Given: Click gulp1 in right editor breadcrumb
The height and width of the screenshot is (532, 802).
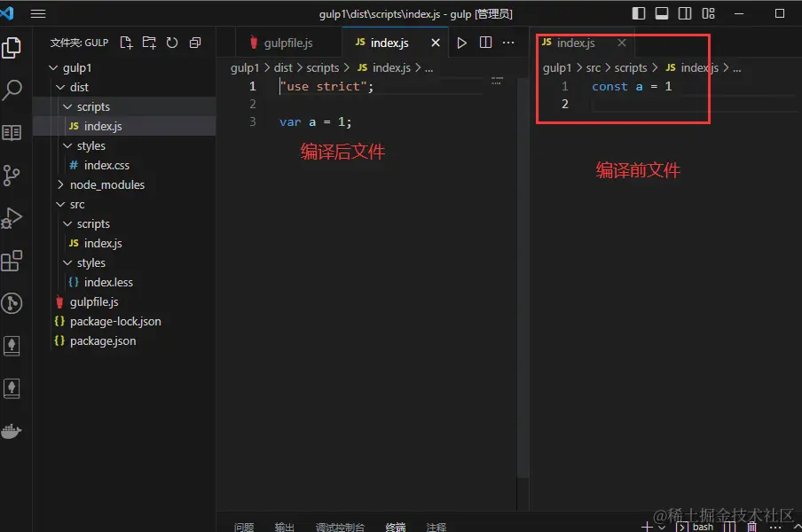Looking at the screenshot, I should 557,67.
